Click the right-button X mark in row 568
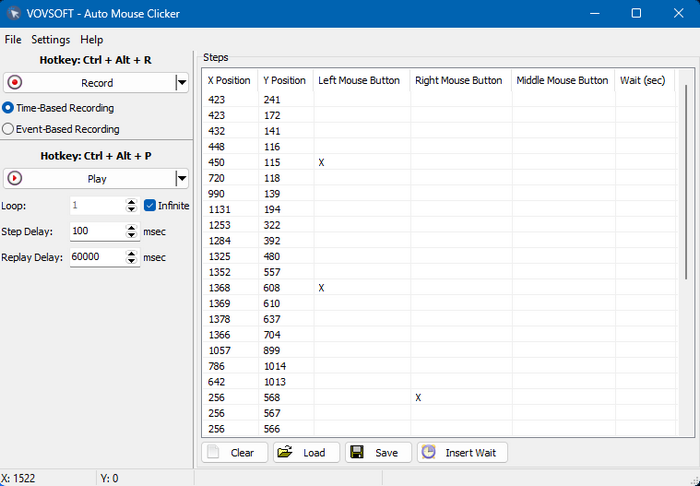Viewport: 700px width, 486px height. tap(418, 398)
